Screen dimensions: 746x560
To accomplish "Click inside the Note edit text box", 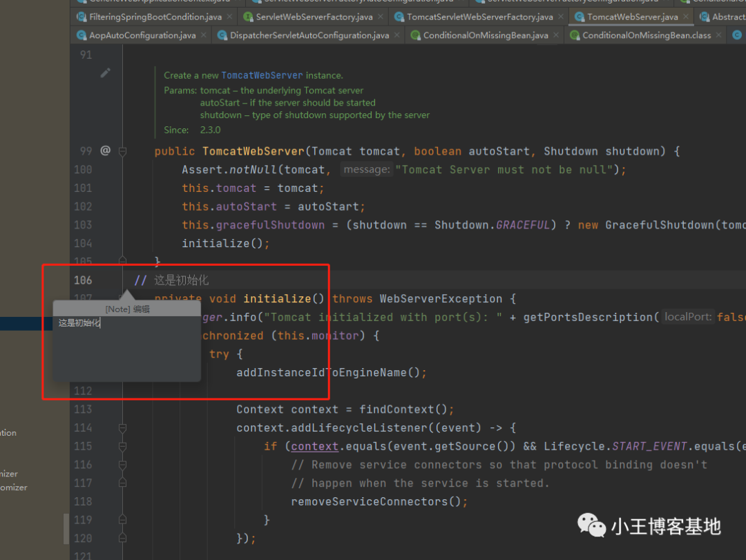I will 126,349.
